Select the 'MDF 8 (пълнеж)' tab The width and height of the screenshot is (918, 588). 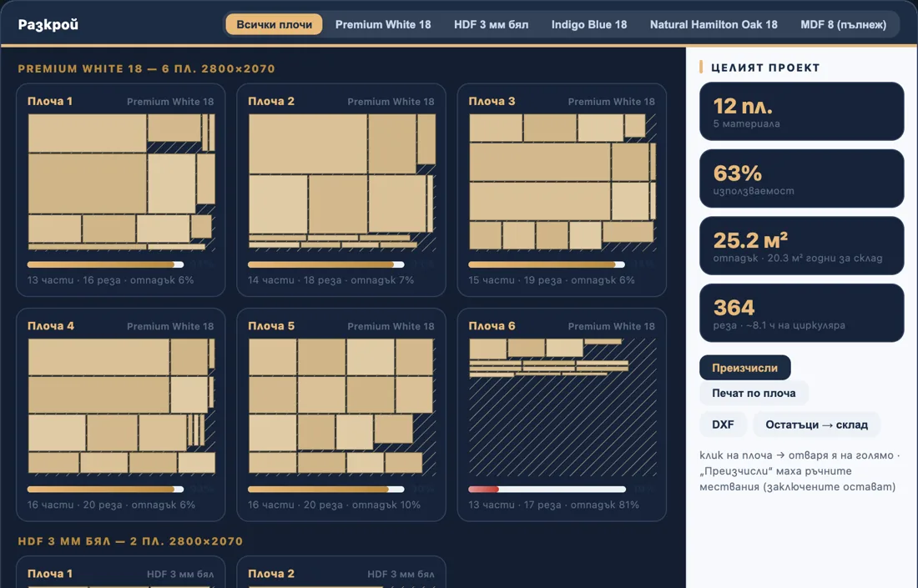pyautogui.click(x=843, y=24)
